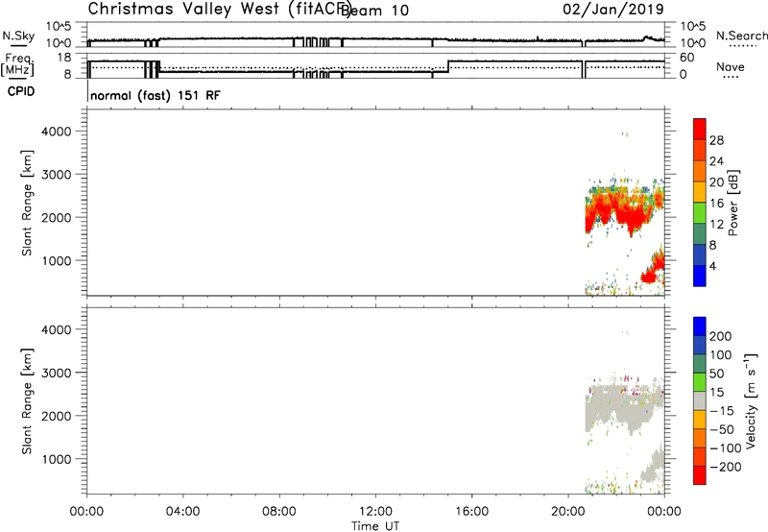Click the 'Beam 10' label
Image resolution: width=768 pixels, height=532 pixels.
(375, 10)
